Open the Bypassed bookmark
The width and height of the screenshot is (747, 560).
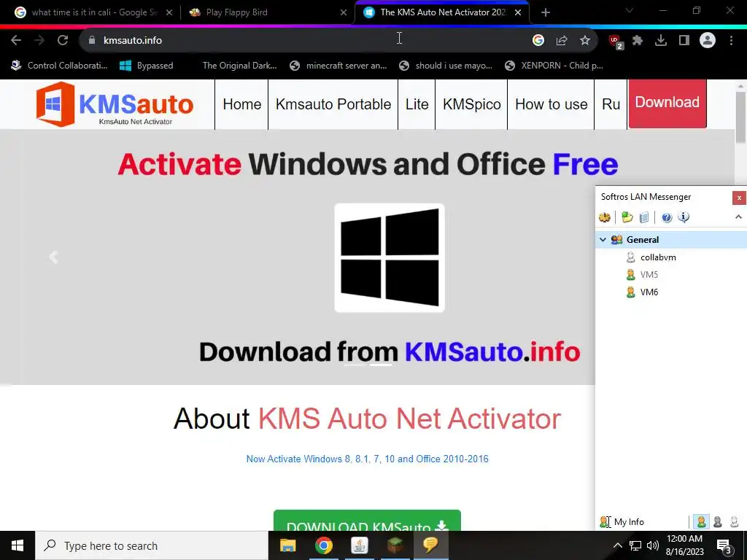(x=146, y=66)
